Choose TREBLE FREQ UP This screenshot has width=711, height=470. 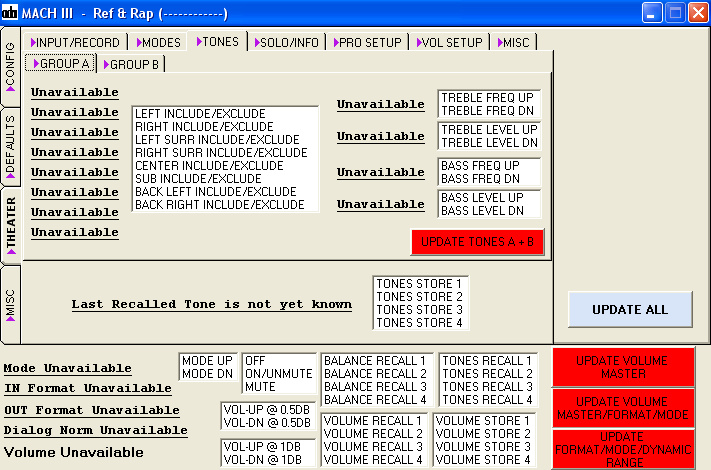tap(487, 98)
